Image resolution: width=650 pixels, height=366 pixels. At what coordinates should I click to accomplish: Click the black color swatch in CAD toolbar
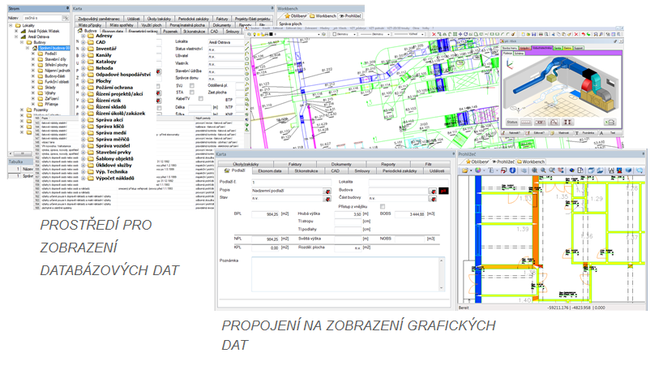coord(271,34)
